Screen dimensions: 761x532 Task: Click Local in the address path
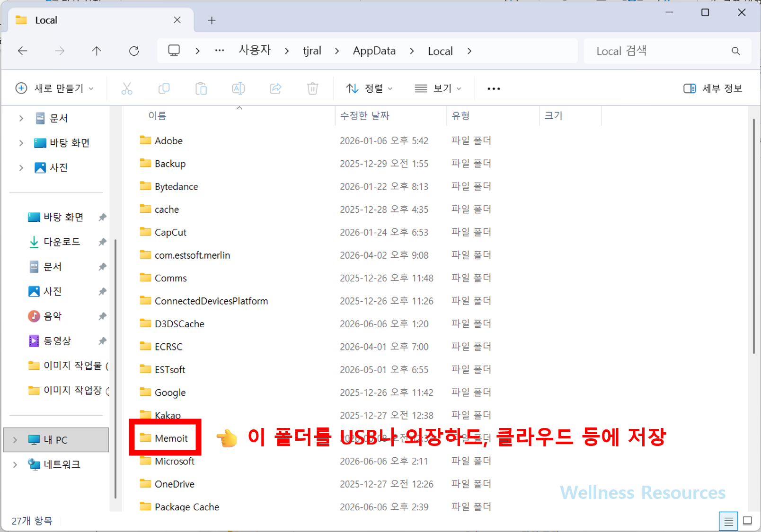pos(440,51)
